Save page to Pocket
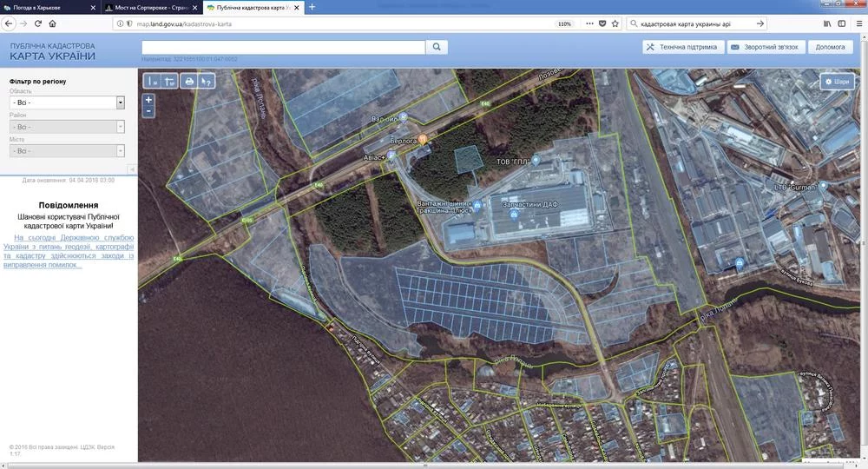 (x=602, y=23)
